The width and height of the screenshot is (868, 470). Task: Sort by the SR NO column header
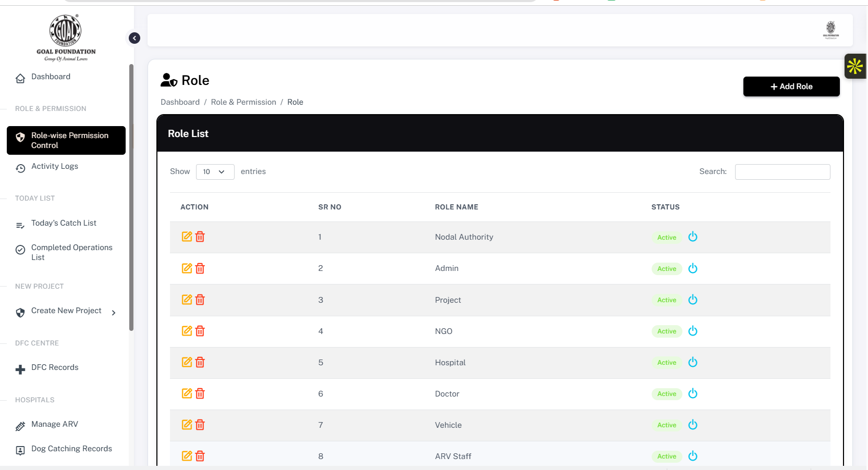pyautogui.click(x=329, y=207)
